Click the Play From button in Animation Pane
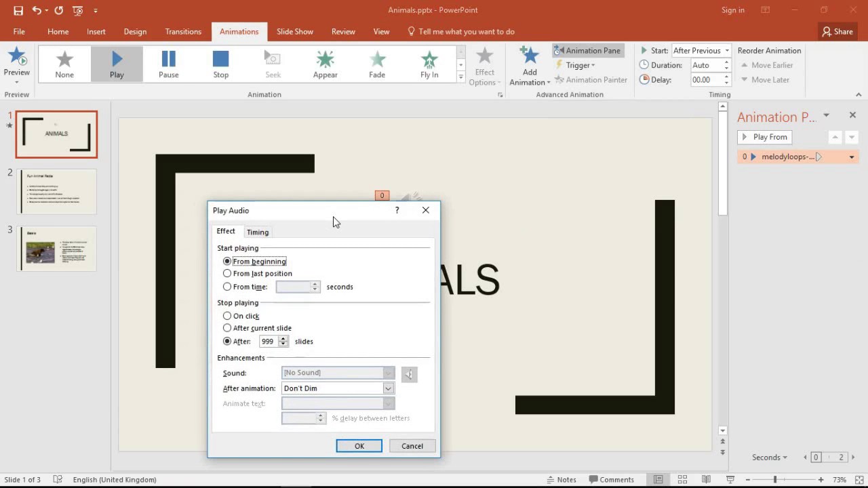This screenshot has width=868, height=488. (764, 137)
